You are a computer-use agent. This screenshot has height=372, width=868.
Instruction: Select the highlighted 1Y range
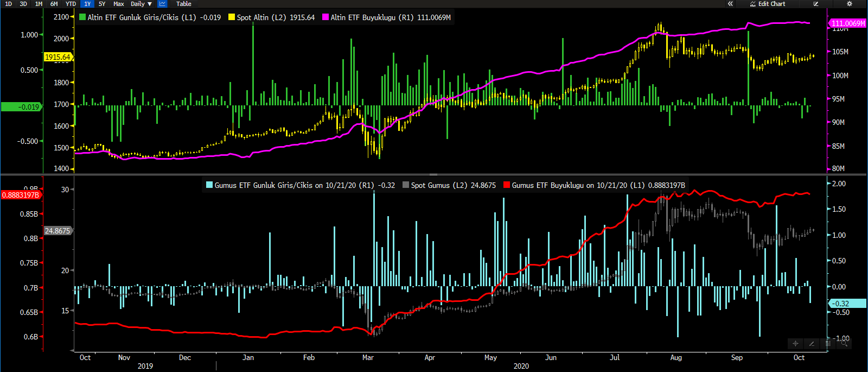87,4
